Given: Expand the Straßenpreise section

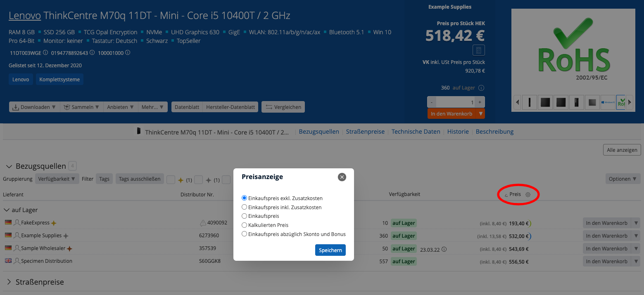Looking at the screenshot, I should (x=9, y=282).
